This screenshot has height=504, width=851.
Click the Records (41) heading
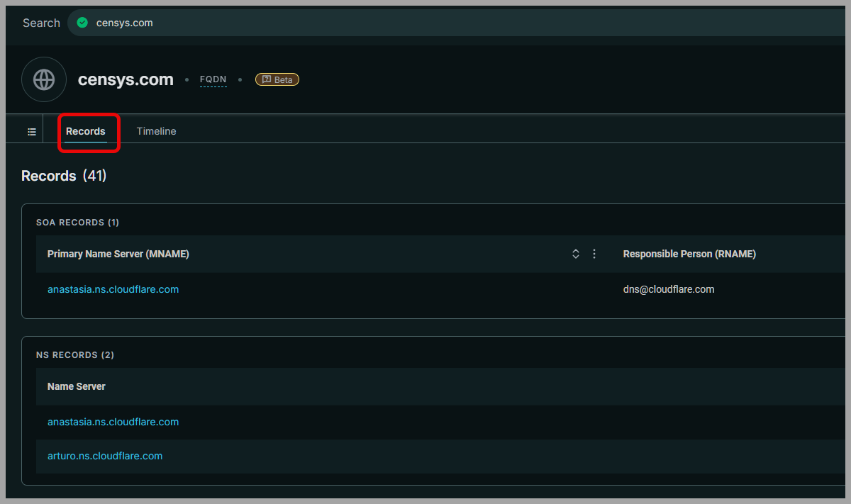[x=64, y=176]
